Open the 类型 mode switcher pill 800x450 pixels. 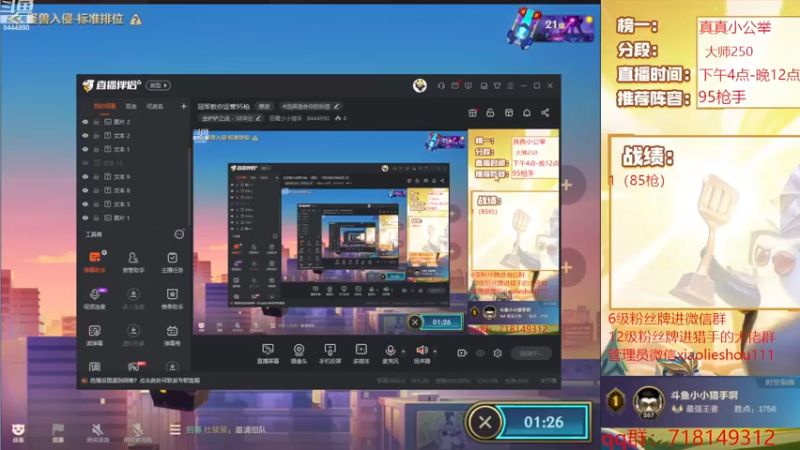coord(158,85)
